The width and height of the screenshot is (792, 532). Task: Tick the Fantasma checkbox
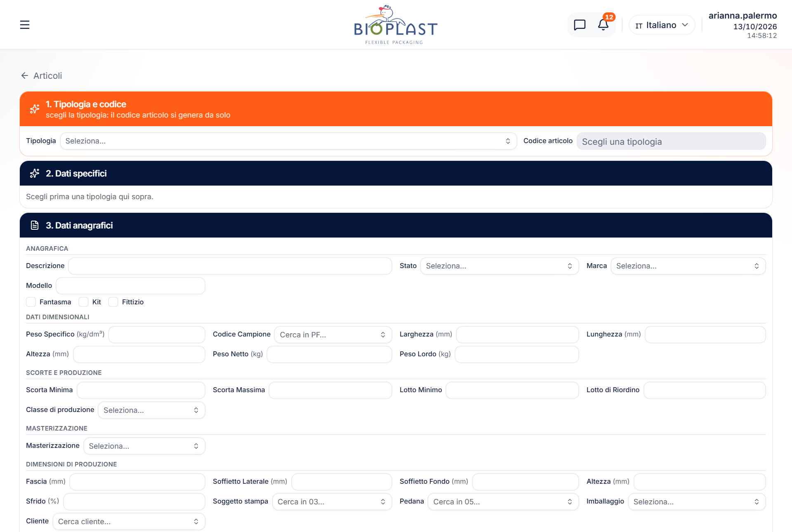tap(31, 302)
